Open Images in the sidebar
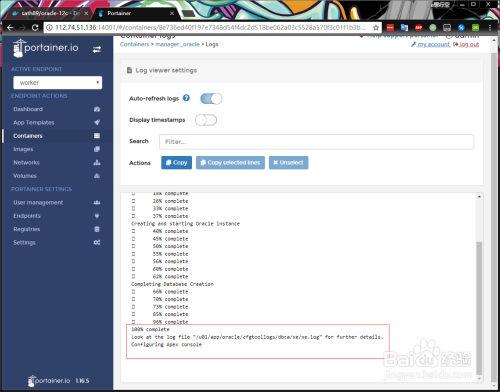 click(x=23, y=149)
